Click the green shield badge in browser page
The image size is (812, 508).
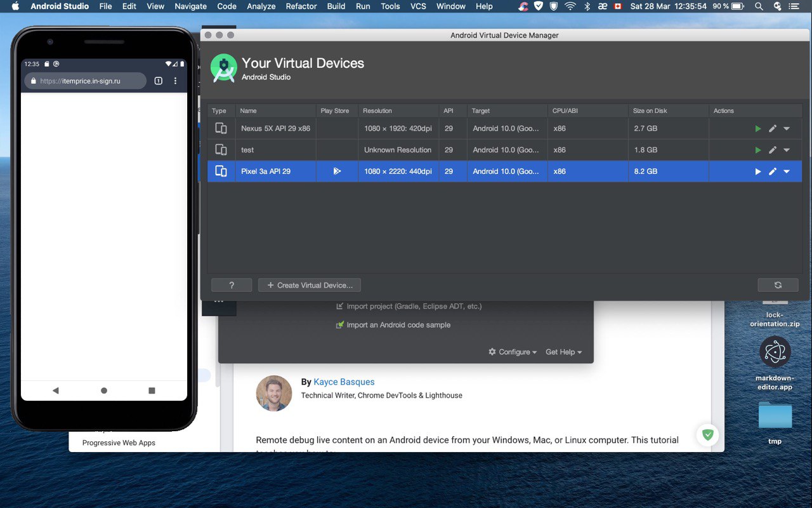[x=708, y=435]
